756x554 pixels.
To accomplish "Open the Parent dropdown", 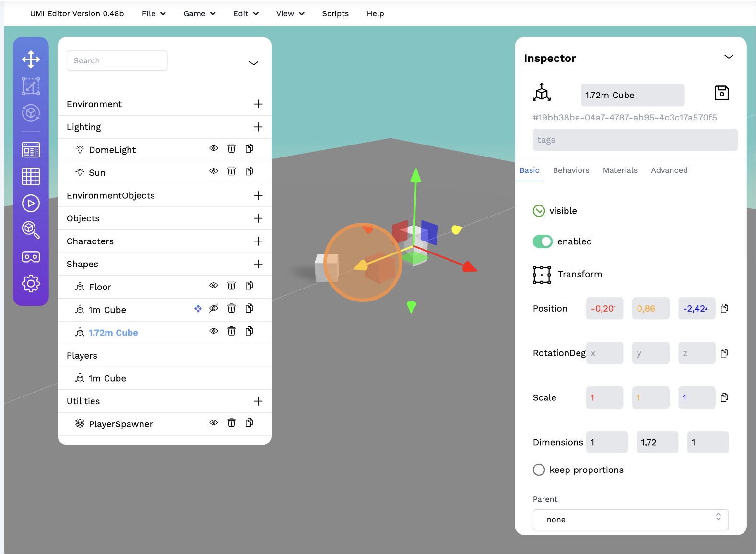I will (x=630, y=520).
